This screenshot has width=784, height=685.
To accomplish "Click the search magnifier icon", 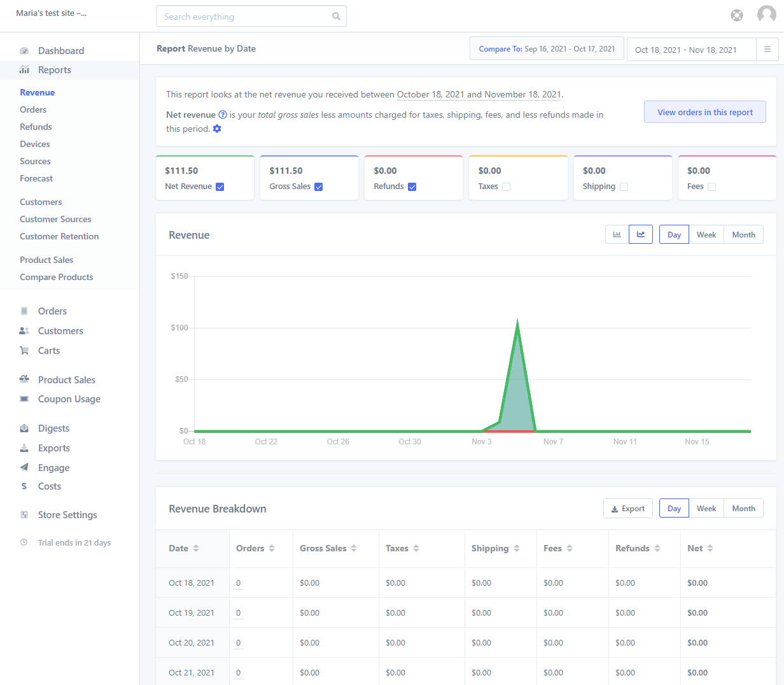I will (x=336, y=17).
